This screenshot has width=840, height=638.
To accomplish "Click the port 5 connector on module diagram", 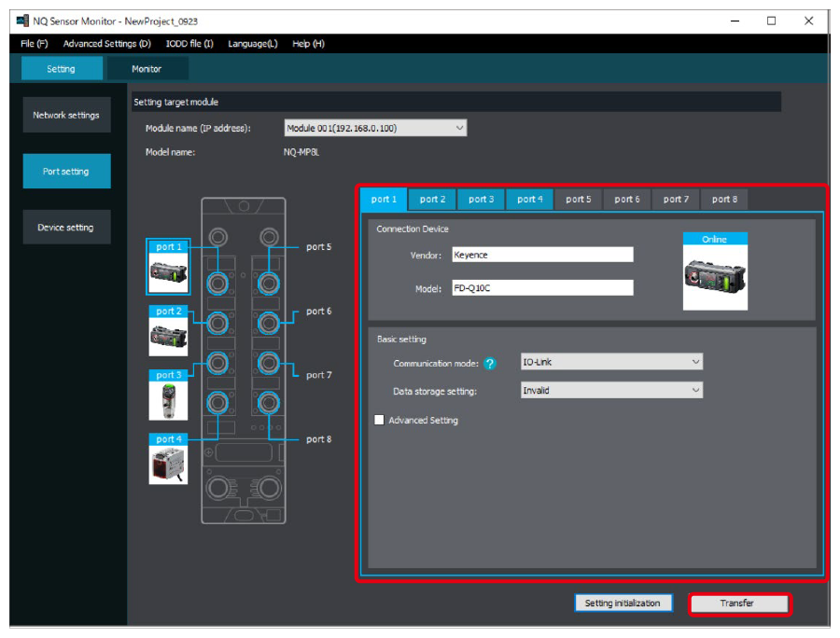I will click(x=270, y=282).
